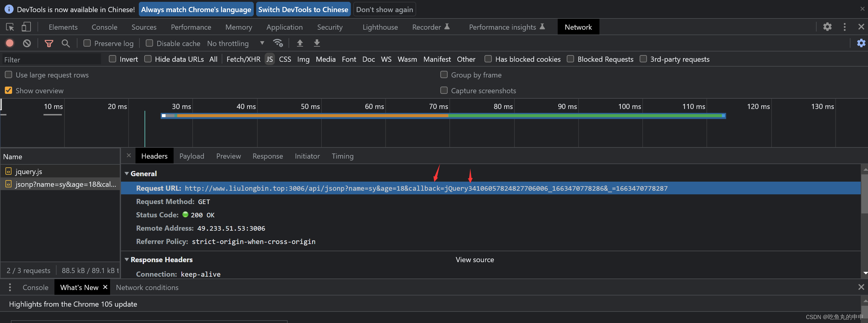
Task: Toggle the device toolbar icon
Action: click(x=26, y=27)
